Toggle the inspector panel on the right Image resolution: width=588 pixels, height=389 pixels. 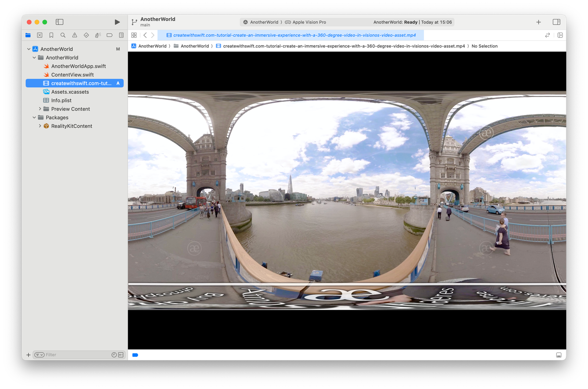pos(556,22)
